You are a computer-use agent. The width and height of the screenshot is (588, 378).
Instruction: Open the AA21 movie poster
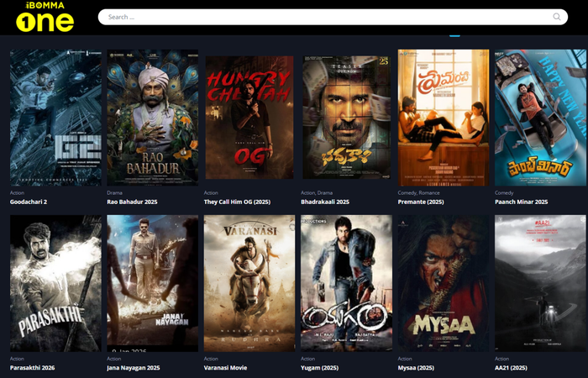coord(540,283)
